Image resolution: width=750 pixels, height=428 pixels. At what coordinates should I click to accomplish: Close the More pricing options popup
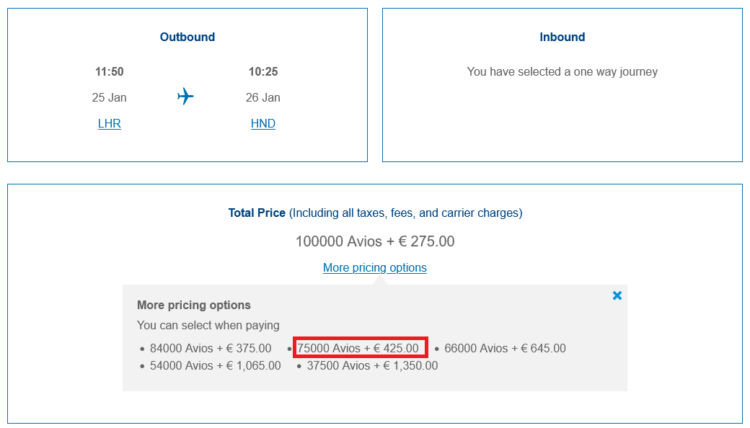pyautogui.click(x=617, y=295)
